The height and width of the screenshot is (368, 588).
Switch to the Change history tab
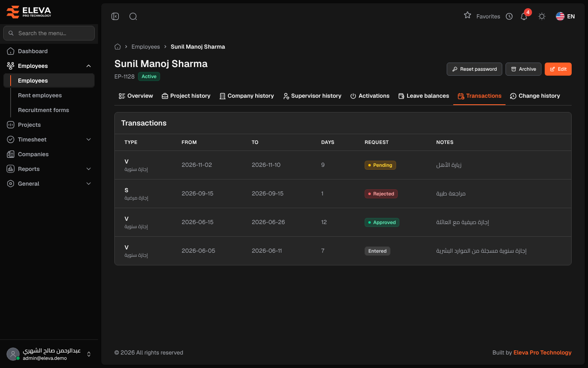coord(535,96)
